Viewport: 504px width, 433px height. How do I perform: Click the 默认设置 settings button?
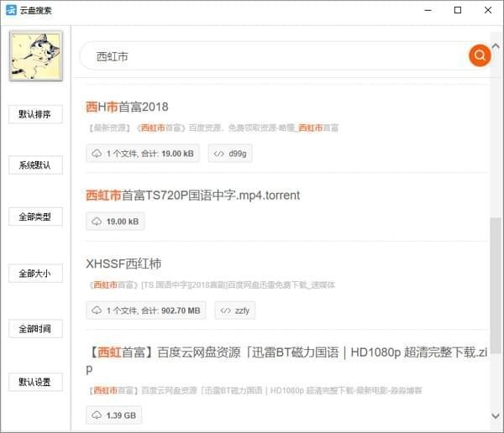35,383
